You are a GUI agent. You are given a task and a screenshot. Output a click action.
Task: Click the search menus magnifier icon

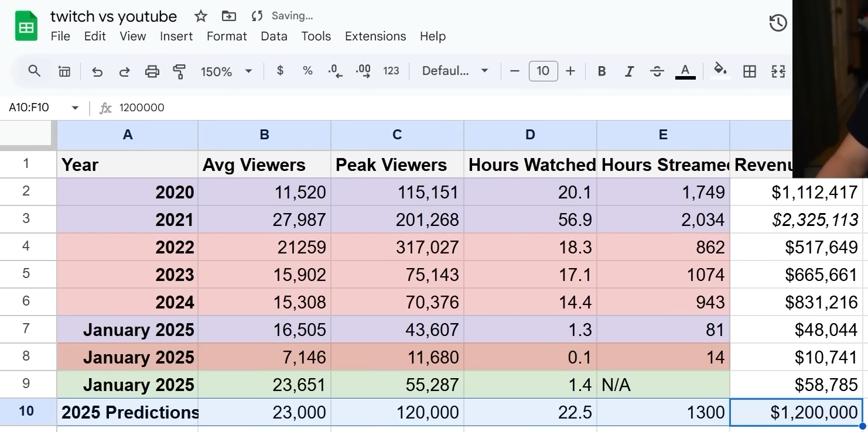(x=35, y=71)
